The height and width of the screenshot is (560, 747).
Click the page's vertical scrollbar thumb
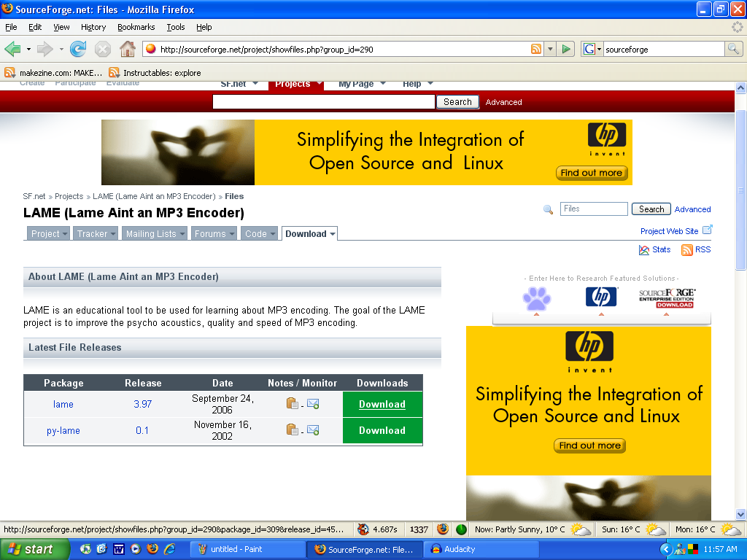tap(740, 190)
